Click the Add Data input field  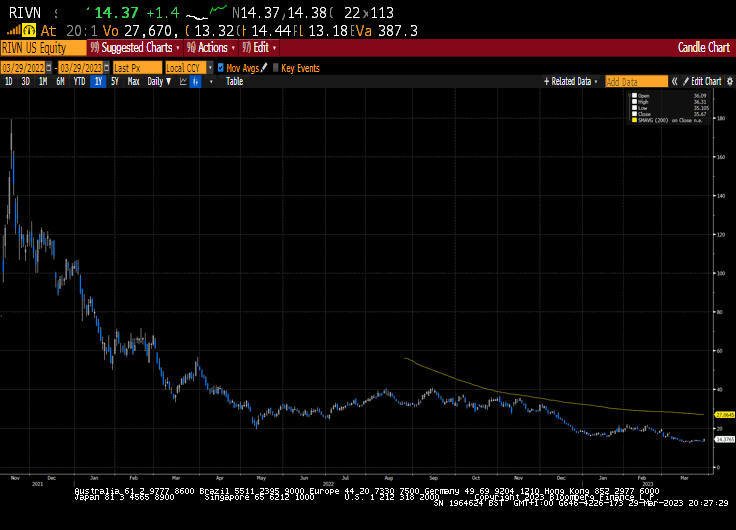click(636, 82)
